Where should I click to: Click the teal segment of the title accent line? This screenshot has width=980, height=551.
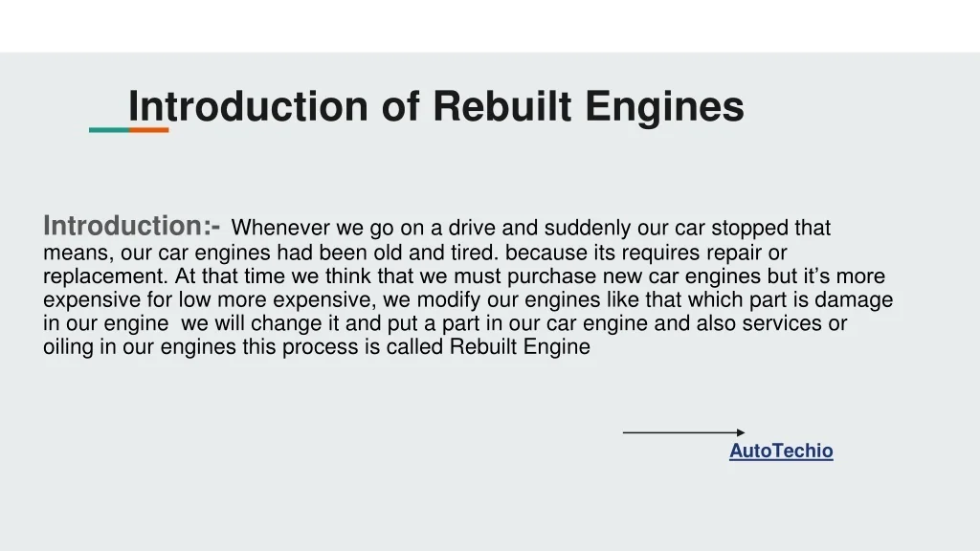click(x=108, y=130)
